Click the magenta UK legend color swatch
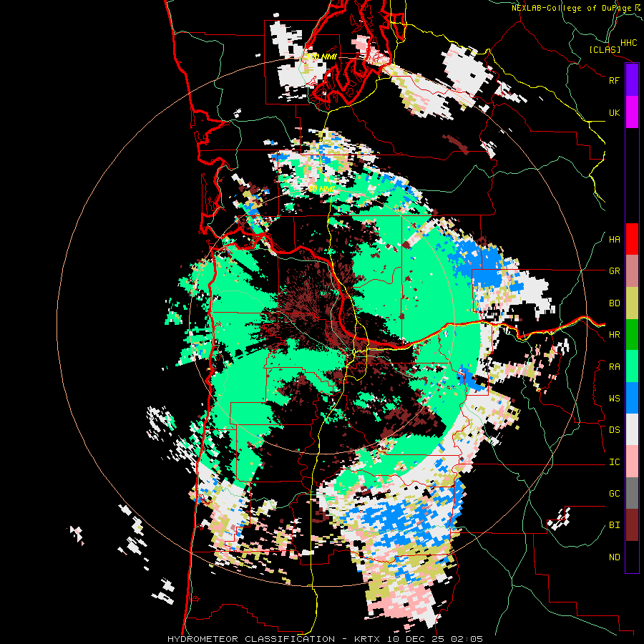Screen dimensions: 644x644 pos(632,112)
